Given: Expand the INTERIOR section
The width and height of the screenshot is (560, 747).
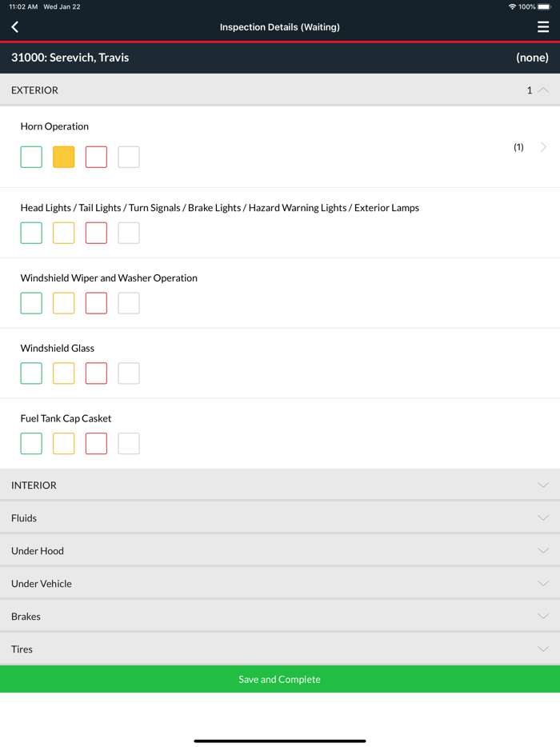Looking at the screenshot, I should (543, 485).
